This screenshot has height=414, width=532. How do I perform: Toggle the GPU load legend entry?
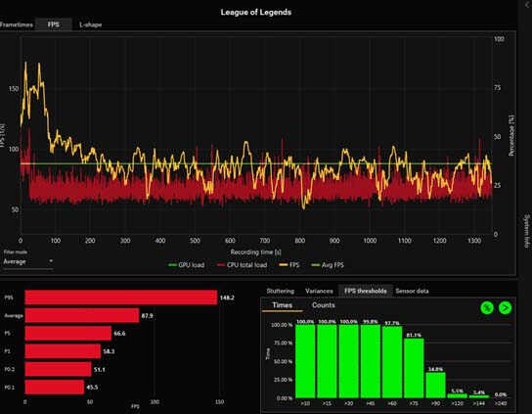click(x=187, y=265)
